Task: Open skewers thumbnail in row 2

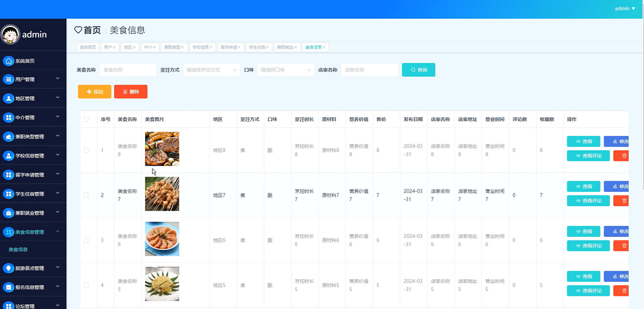Action: (162, 194)
